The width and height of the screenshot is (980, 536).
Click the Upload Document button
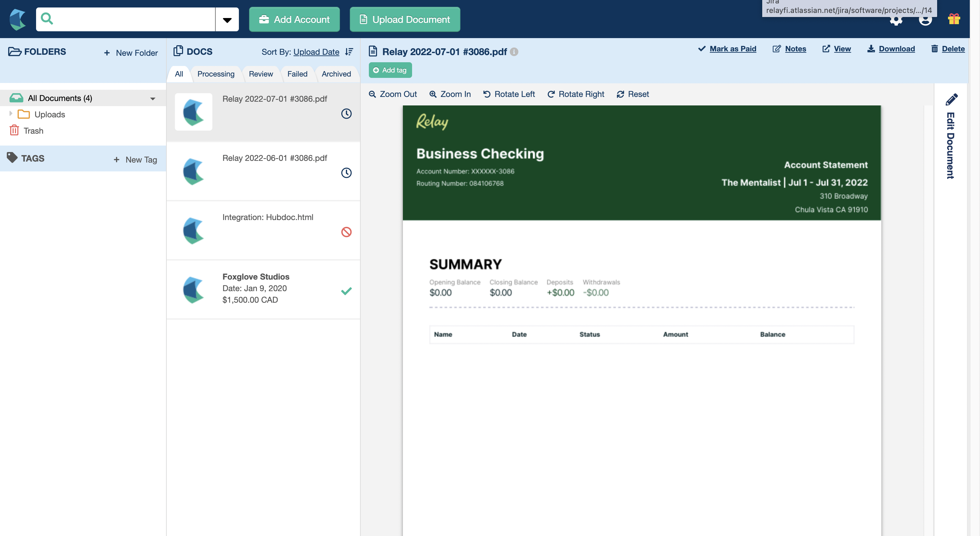pos(404,19)
